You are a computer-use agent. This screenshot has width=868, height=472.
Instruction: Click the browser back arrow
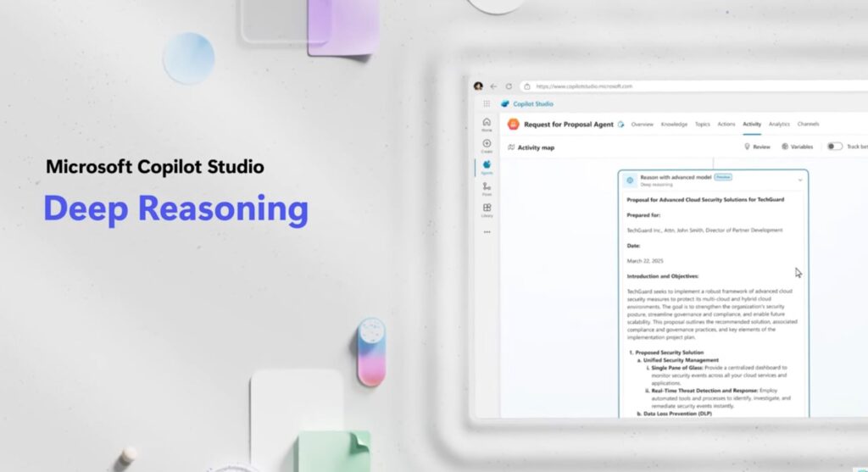[x=493, y=86]
